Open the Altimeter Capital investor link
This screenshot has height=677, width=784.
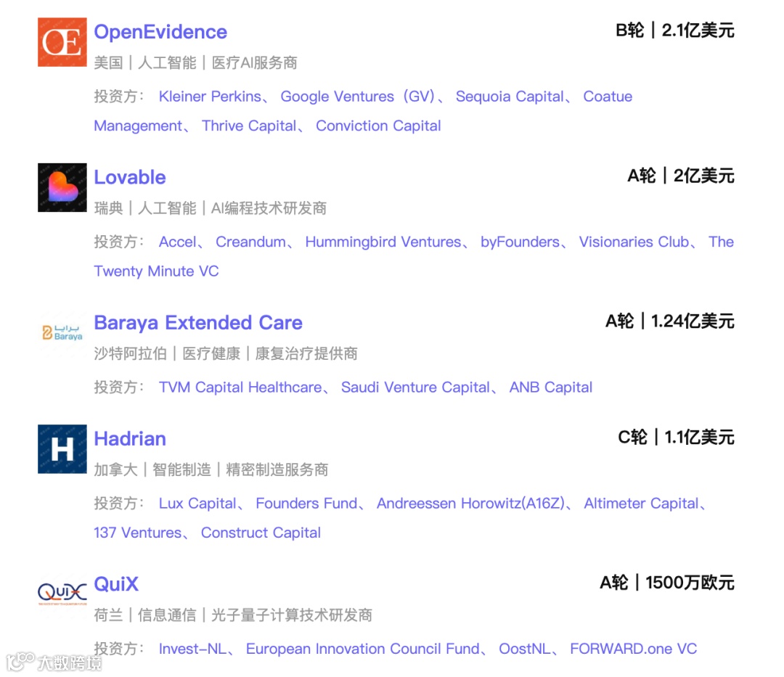pos(642,503)
